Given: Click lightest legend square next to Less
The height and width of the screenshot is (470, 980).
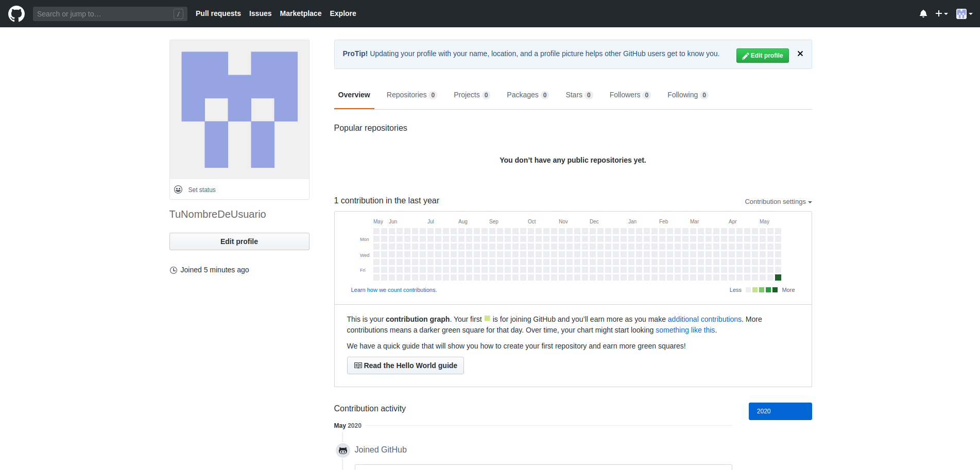Looking at the screenshot, I should 748,290.
